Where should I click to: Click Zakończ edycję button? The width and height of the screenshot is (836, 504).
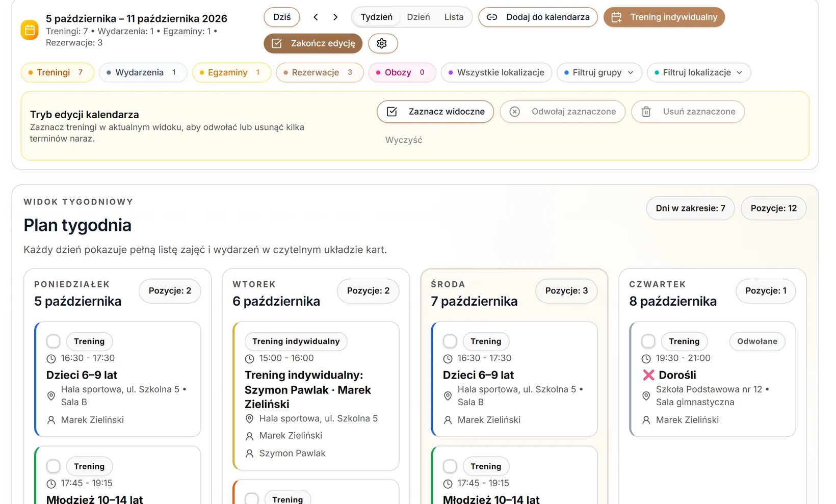click(313, 43)
